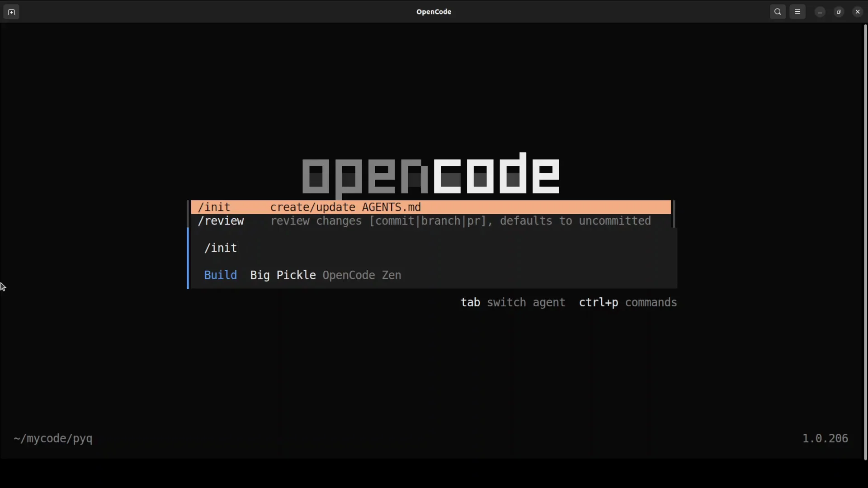Click the create/update AGENTS.md description
Viewport: 868px width, 488px height.
pos(345,207)
